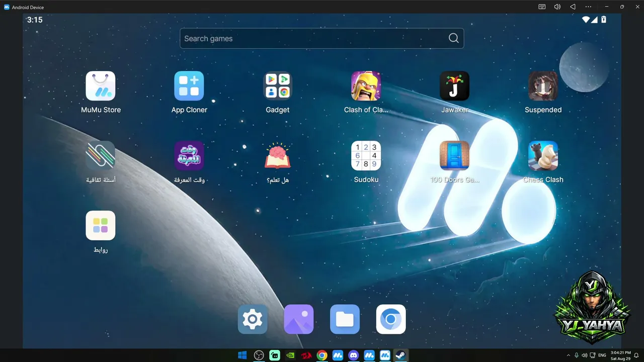Viewport: 644px width, 362px height.
Task: Open Windows volume control in tray
Action: point(585,355)
